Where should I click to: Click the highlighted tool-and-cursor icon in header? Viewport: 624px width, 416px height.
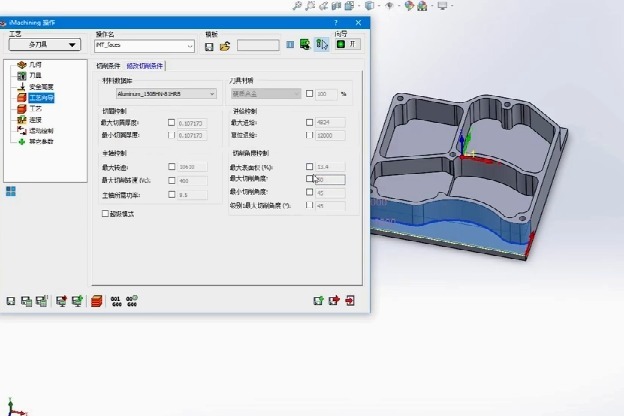point(322,44)
